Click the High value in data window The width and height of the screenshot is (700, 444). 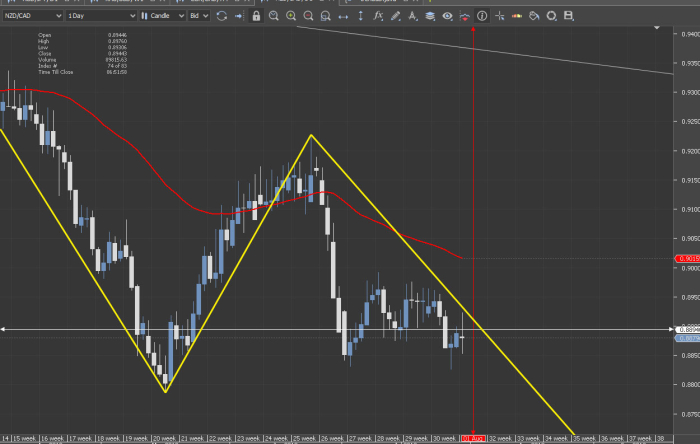pyautogui.click(x=117, y=41)
